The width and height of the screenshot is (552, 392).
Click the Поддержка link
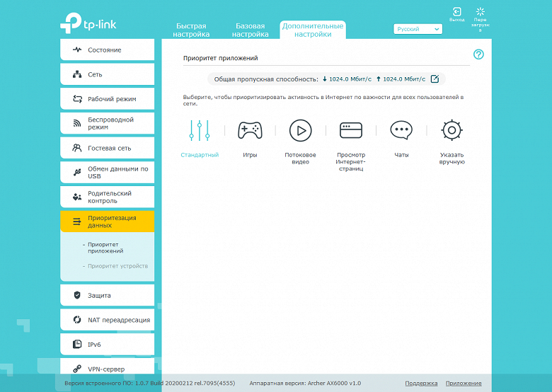pos(421,384)
